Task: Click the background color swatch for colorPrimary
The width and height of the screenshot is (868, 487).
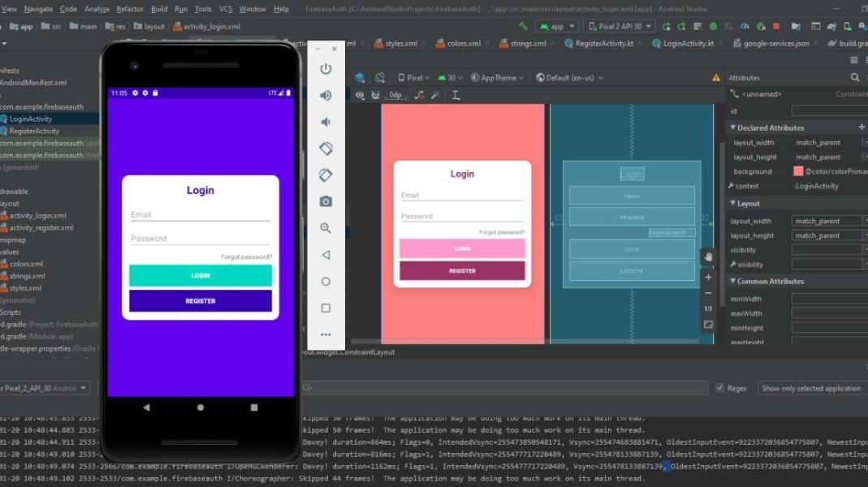Action: [797, 171]
